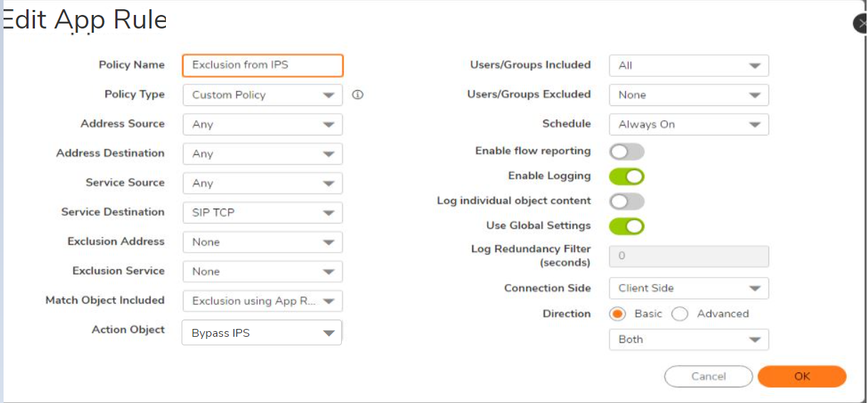Expand Match Object Included dropdown
Image resolution: width=868 pixels, height=403 pixels.
(262, 301)
